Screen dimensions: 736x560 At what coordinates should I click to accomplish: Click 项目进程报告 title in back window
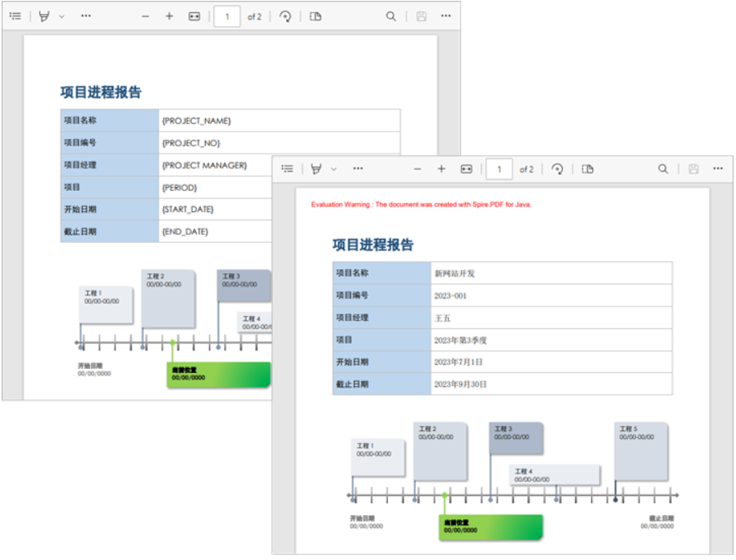[x=101, y=93]
